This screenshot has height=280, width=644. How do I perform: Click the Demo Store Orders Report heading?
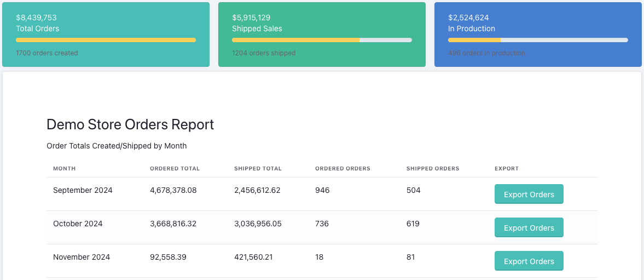tap(130, 124)
